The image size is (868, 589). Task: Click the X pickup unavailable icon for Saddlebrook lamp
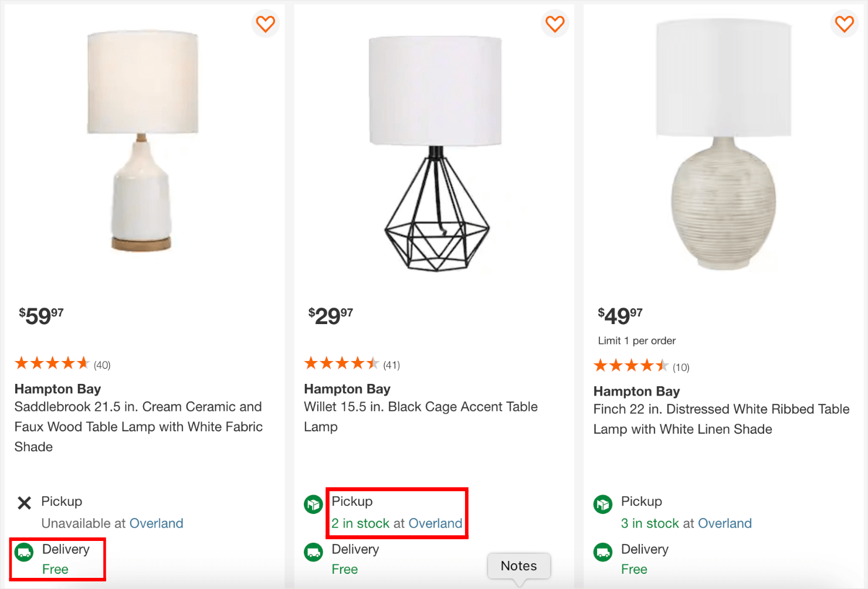point(24,502)
